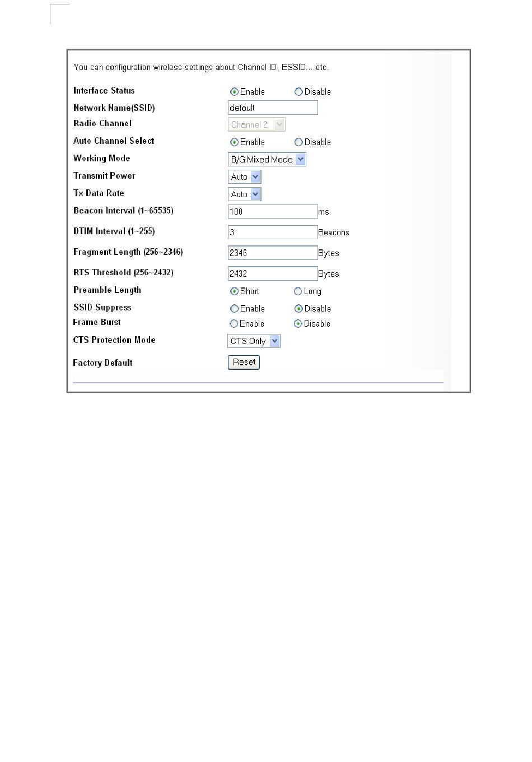Click the Working Mode label
Viewport: 532px width, 762px height.
(102, 159)
